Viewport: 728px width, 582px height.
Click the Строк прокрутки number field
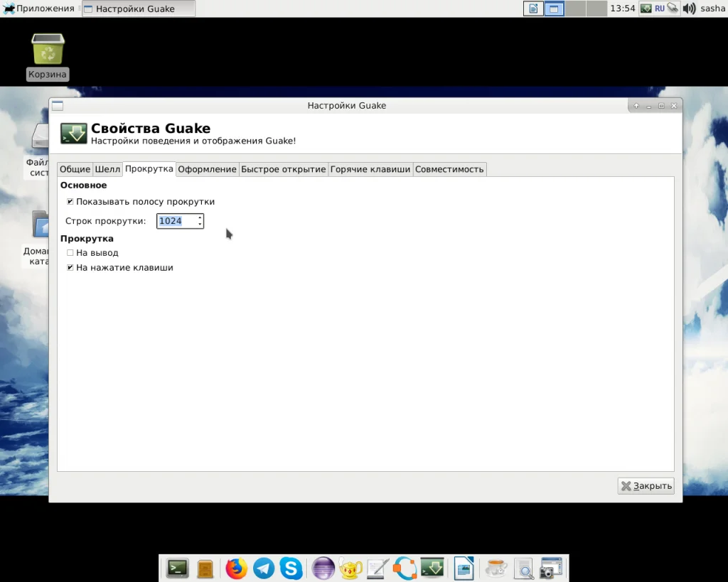click(176, 221)
